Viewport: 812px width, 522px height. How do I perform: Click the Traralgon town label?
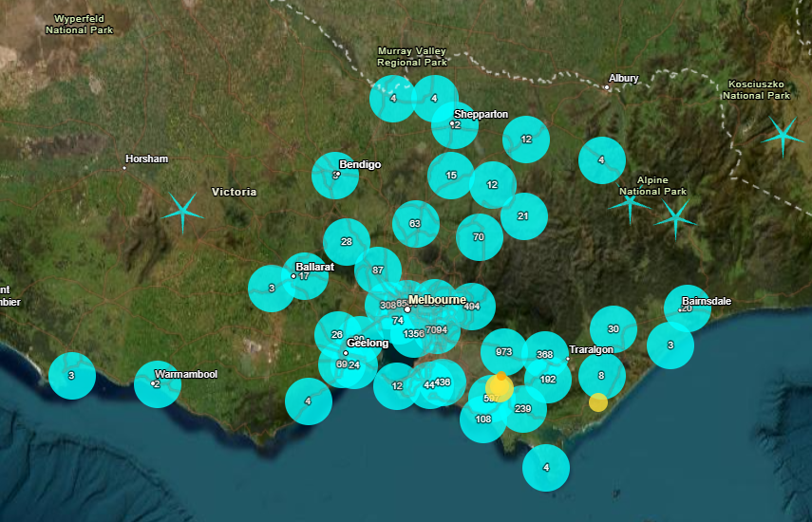(591, 349)
